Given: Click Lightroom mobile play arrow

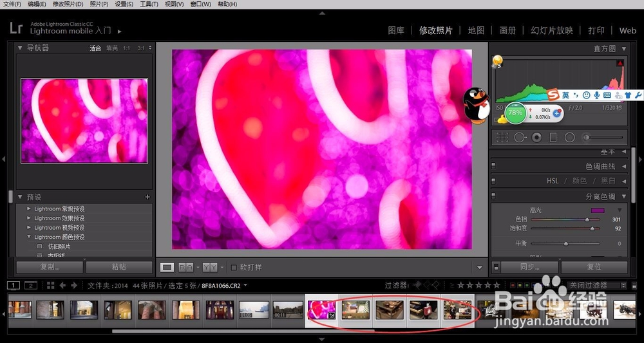Looking at the screenshot, I should [x=120, y=31].
